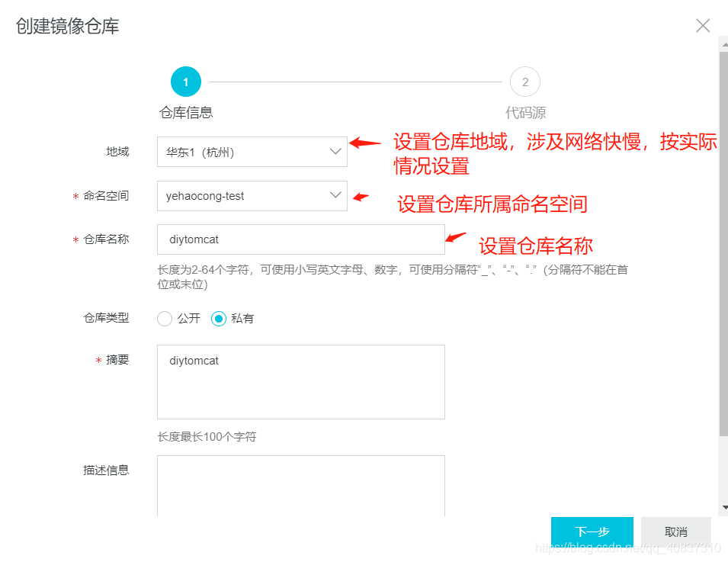Click the 摘要 summary text area
728x562 pixels.
(x=300, y=381)
